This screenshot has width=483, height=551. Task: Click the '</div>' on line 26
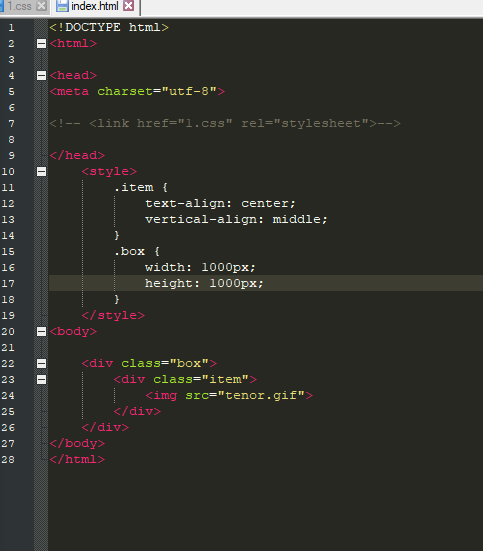tap(105, 428)
